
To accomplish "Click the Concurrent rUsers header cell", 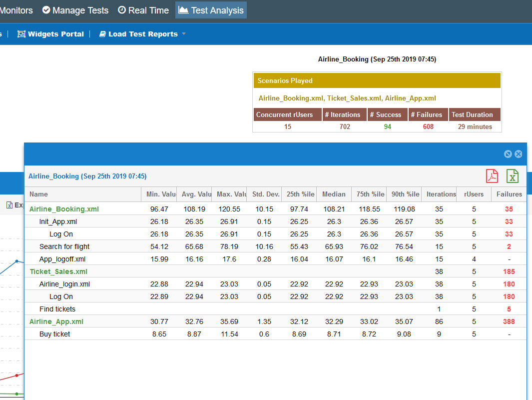I will pyautogui.click(x=288, y=115).
